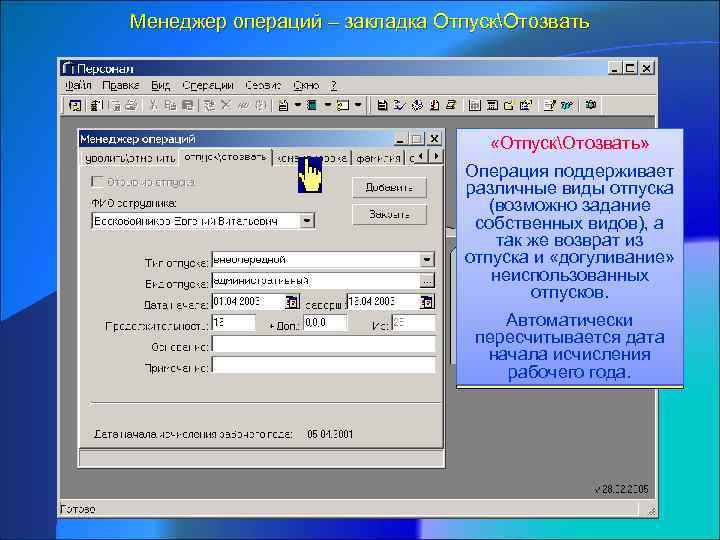Click the Вид отпуска field административный
This screenshot has width=720, height=540.
coord(315,281)
